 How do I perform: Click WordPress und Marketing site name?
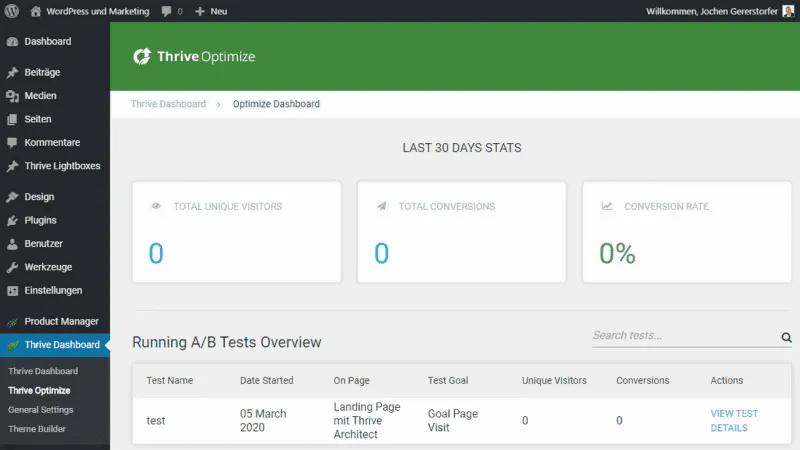pyautogui.click(x=98, y=11)
